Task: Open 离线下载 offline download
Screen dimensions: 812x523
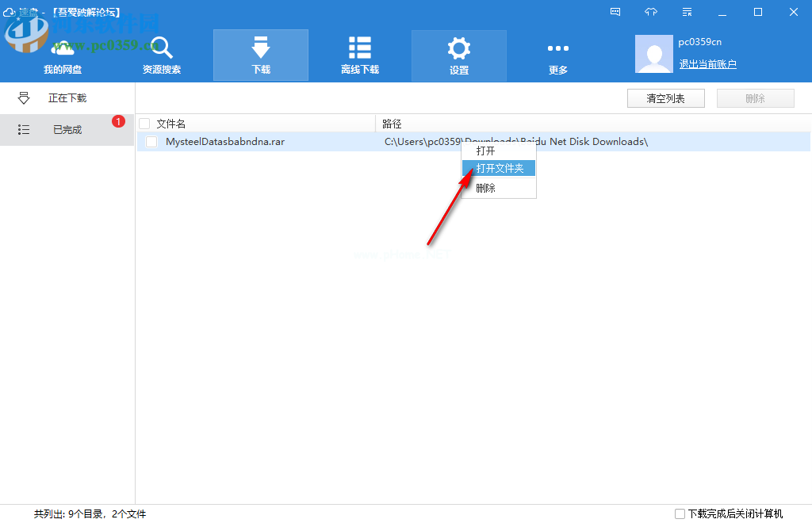Action: [x=360, y=55]
